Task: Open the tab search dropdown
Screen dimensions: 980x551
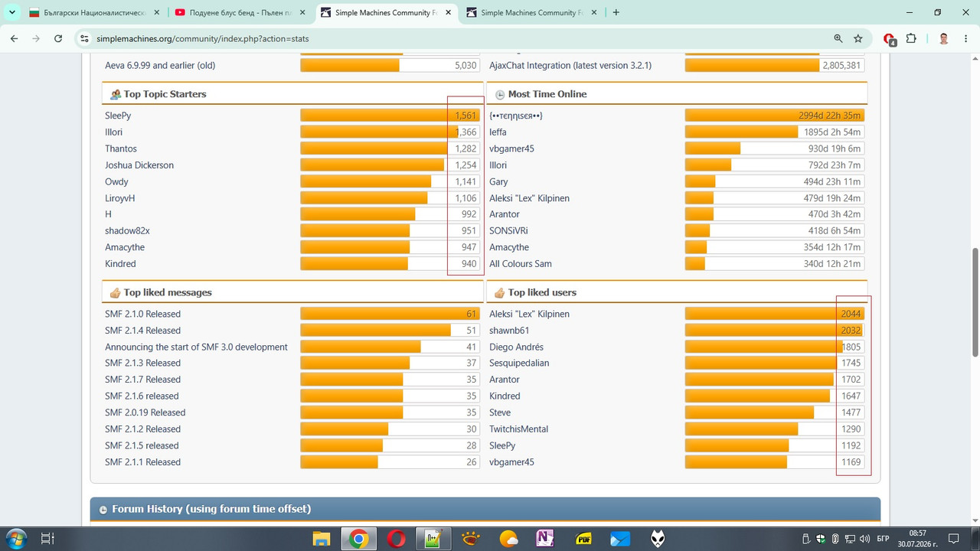Action: click(x=12, y=12)
